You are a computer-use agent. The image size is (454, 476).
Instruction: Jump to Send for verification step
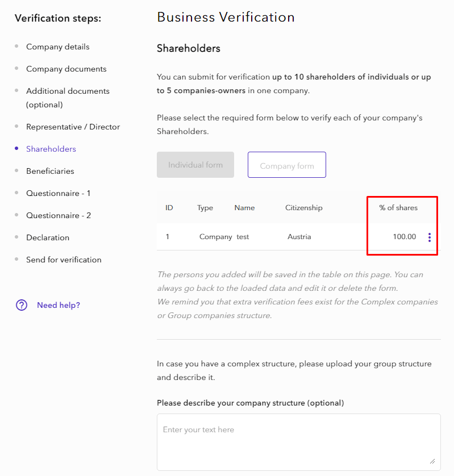[x=64, y=260]
